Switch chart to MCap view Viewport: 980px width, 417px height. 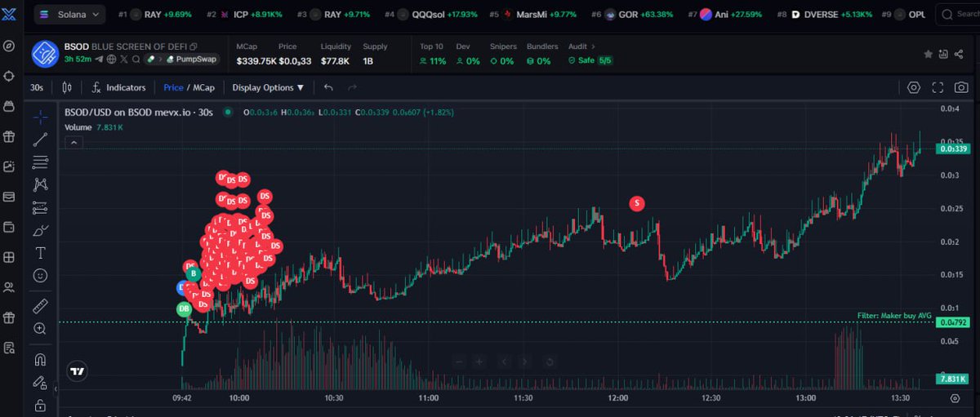(203, 87)
